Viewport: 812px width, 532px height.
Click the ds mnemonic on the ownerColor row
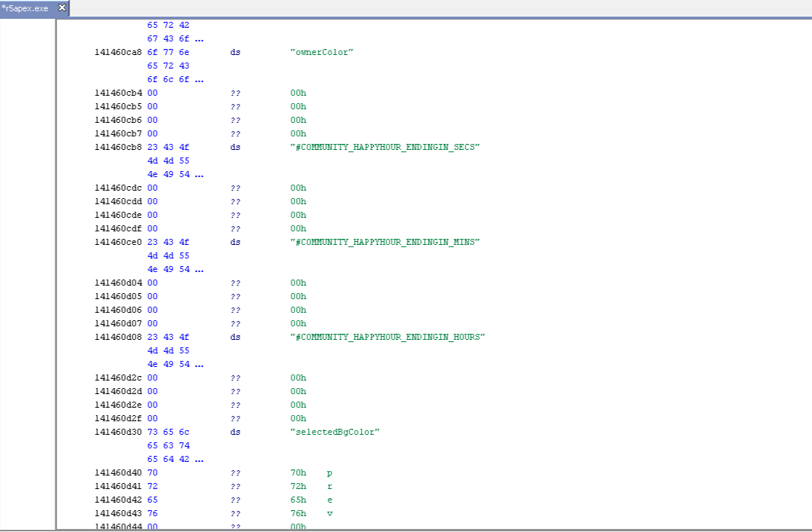click(x=236, y=53)
